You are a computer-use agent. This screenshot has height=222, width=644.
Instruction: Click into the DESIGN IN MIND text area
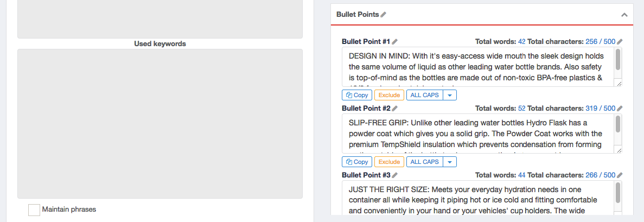(x=477, y=67)
